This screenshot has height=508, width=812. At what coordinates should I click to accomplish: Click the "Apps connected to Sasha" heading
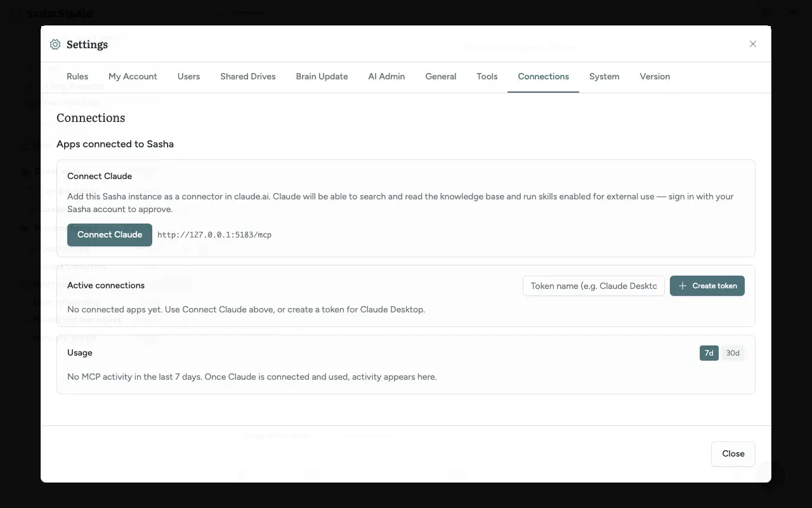coord(115,144)
